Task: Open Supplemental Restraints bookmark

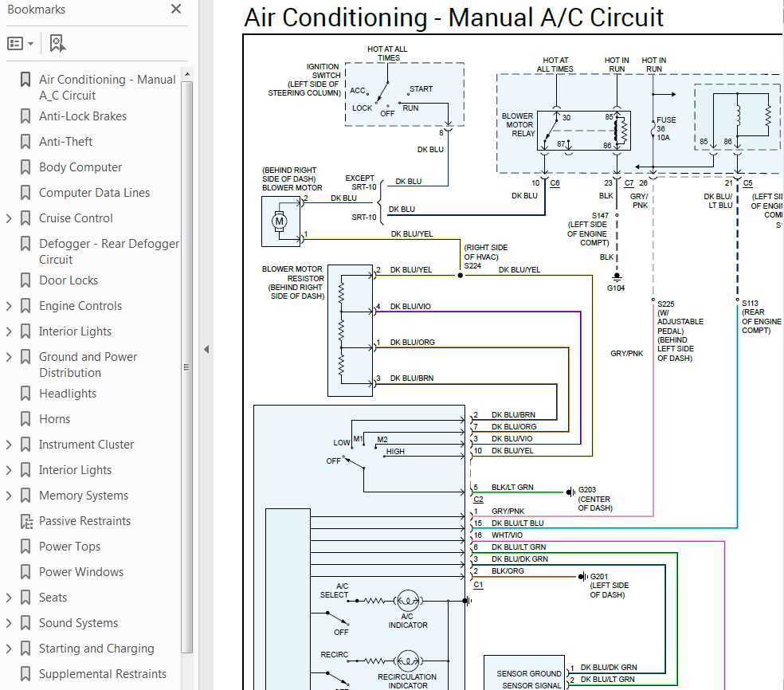Action: [103, 673]
